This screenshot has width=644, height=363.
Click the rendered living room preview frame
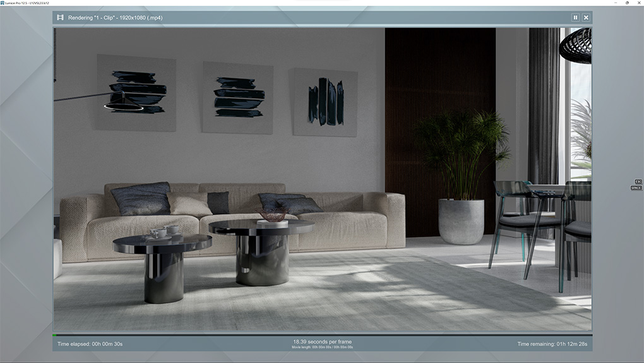[323, 179]
